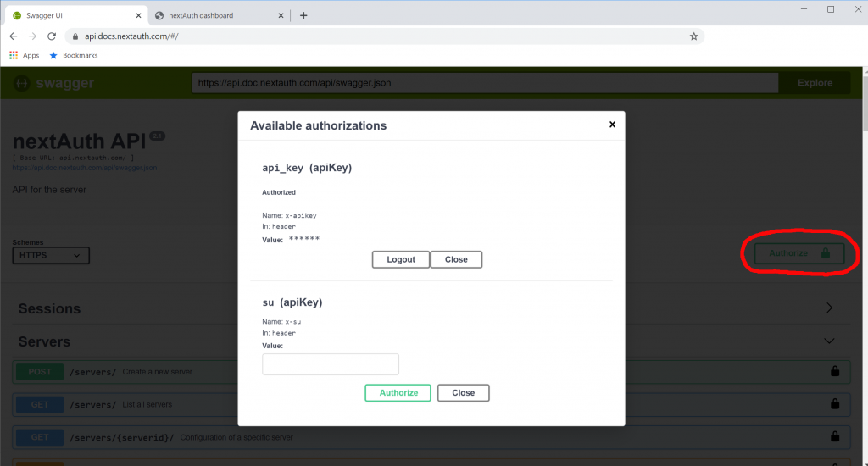This screenshot has width=868, height=466.
Task: Go back using browser back arrow
Action: click(14, 36)
